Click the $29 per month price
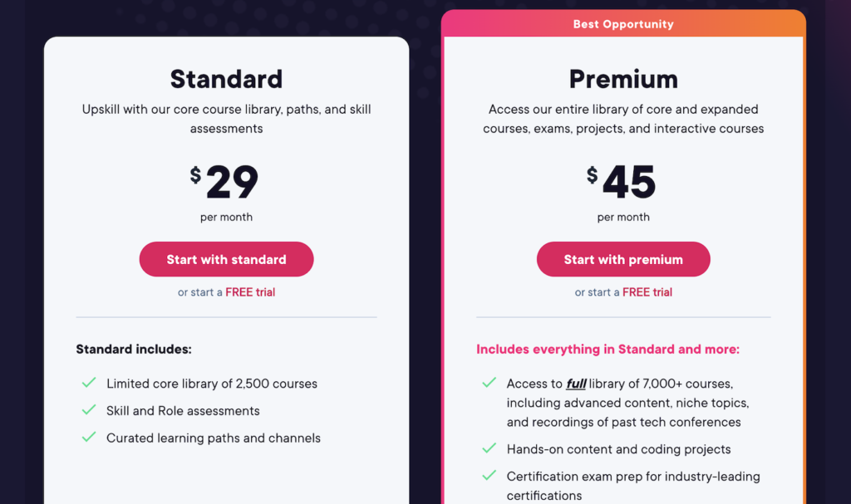The height and width of the screenshot is (504, 851). click(x=226, y=183)
